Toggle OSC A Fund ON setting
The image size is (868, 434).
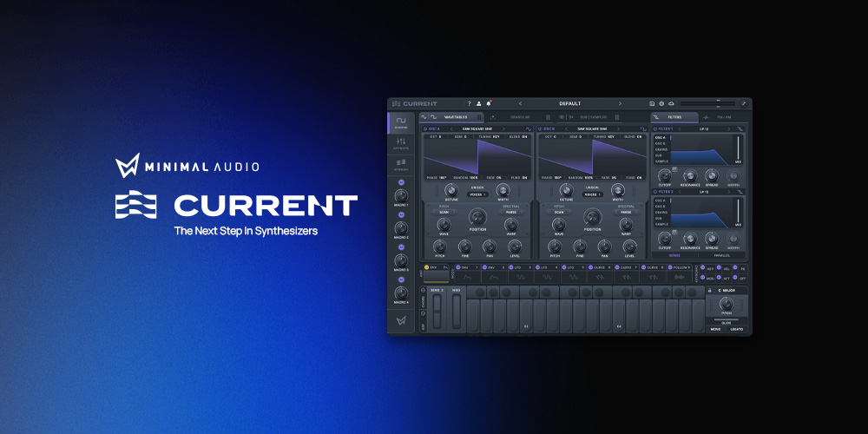click(517, 178)
